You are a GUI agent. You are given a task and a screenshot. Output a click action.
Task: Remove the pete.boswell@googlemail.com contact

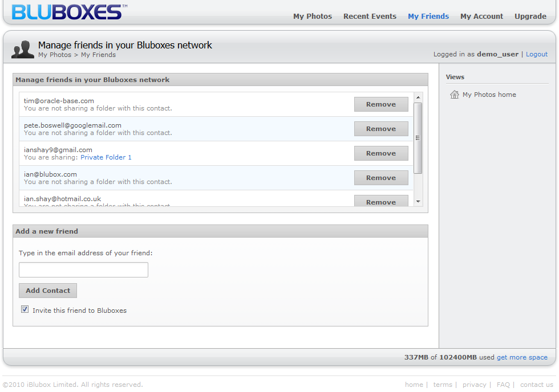[381, 129]
